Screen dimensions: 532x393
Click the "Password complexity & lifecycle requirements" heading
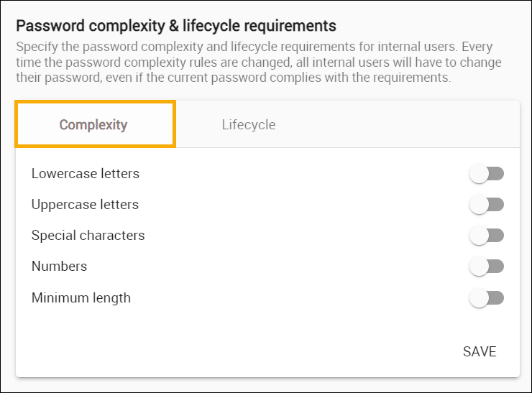[176, 27]
